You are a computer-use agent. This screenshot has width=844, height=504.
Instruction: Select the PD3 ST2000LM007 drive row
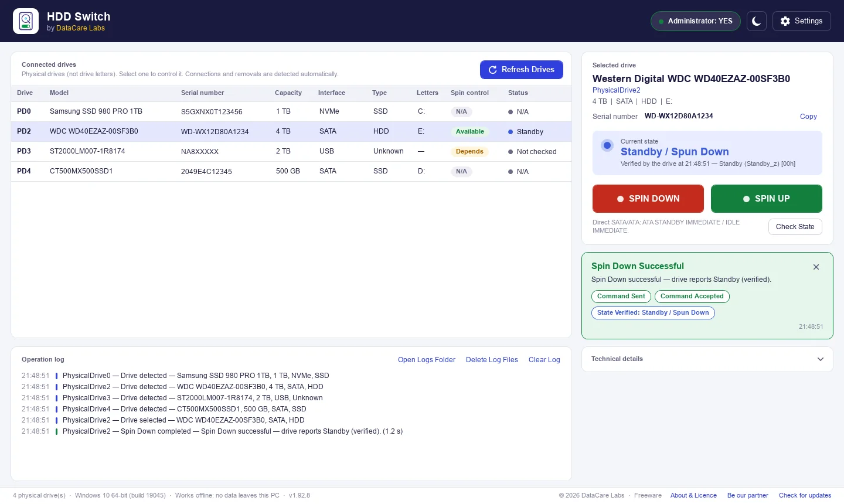click(291, 151)
